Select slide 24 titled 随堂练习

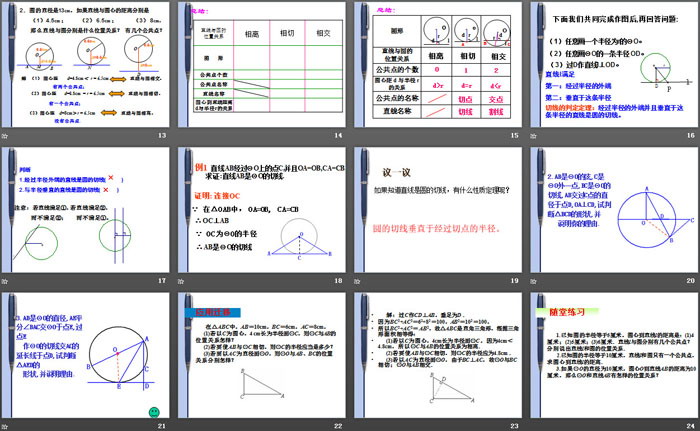(614, 356)
